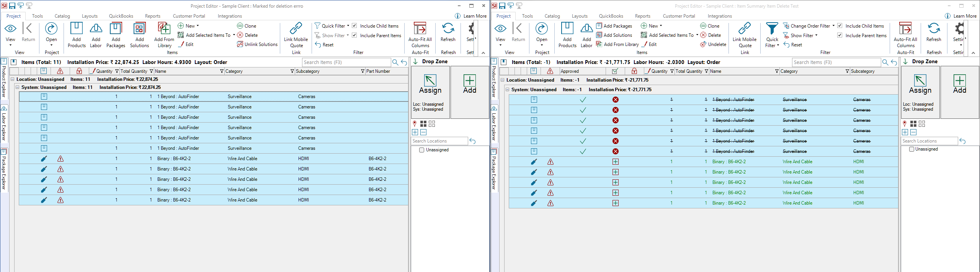This screenshot has width=980, height=272.
Task: Click Subcategory column header in right window
Action: pos(874,71)
